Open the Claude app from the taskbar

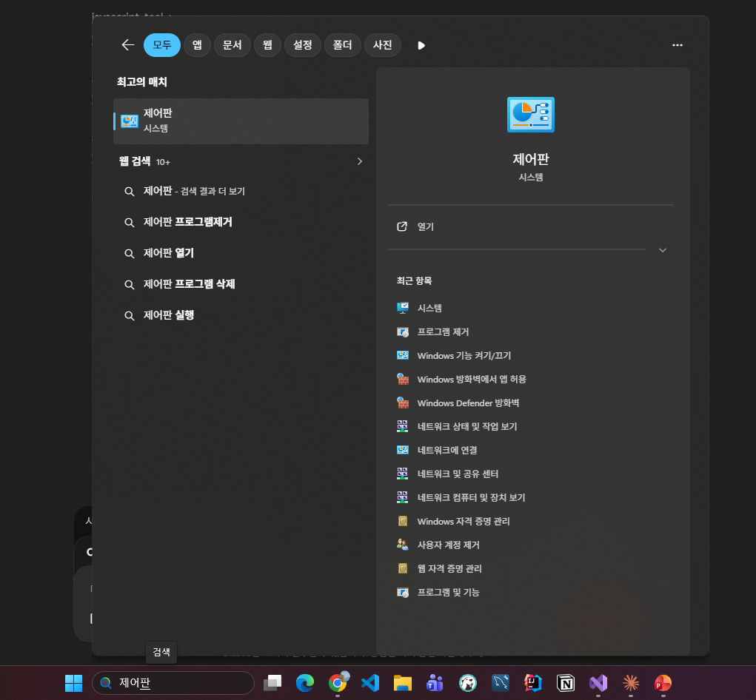tap(631, 683)
